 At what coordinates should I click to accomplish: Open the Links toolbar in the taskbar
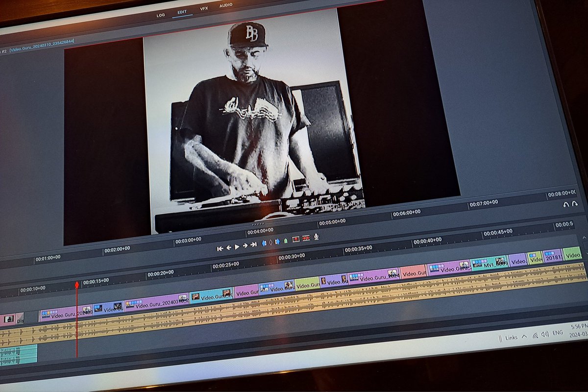pyautogui.click(x=511, y=338)
